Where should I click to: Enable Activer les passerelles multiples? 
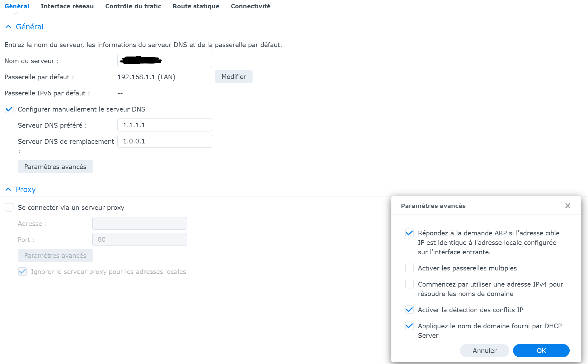[409, 268]
